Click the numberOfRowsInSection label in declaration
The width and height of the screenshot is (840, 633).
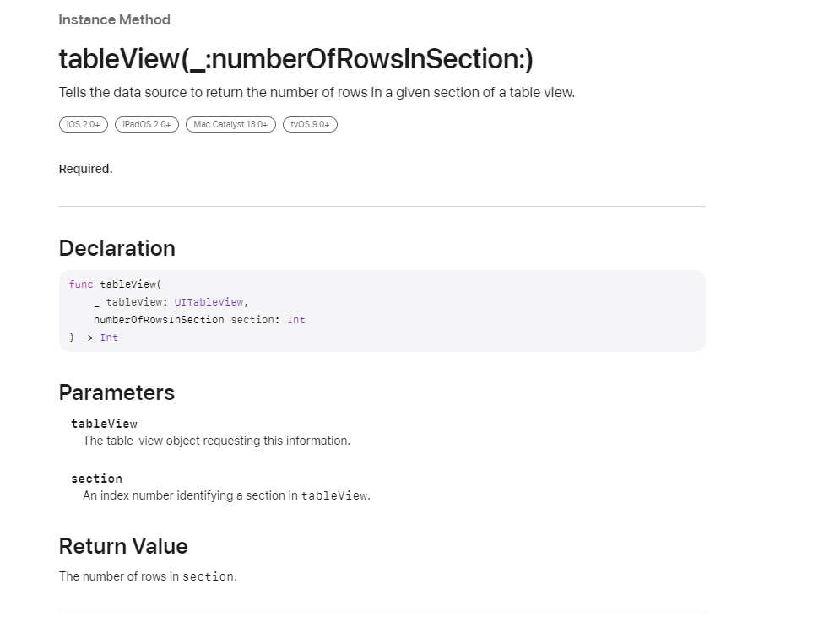click(x=159, y=320)
